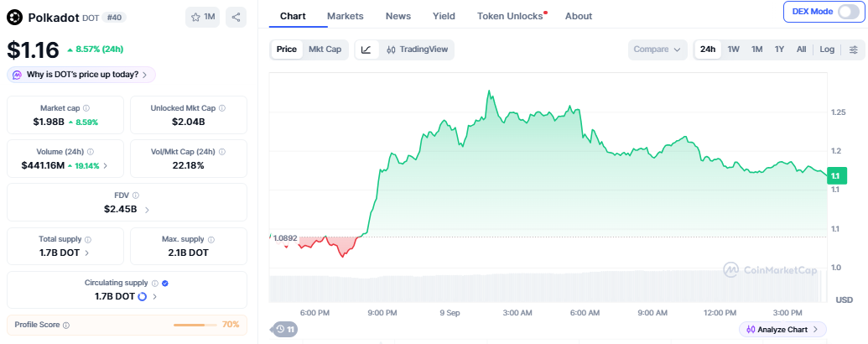Viewport: 868px width, 344px height.
Task: Select Mkt Cap chart view
Action: [x=325, y=50]
